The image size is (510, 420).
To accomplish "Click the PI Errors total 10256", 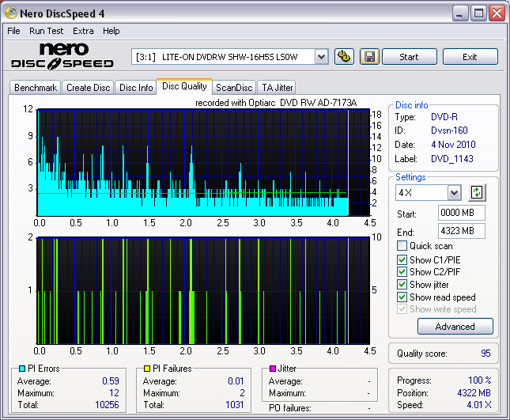I will tap(107, 405).
